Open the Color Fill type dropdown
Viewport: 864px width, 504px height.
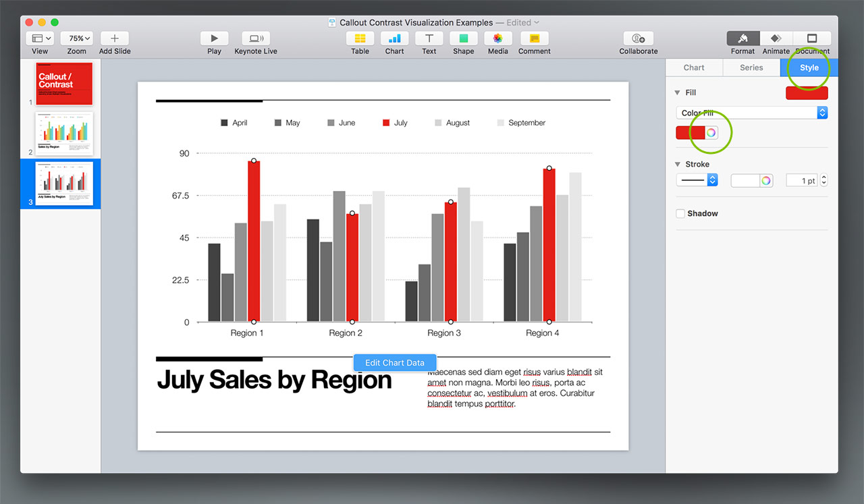pyautogui.click(x=751, y=113)
